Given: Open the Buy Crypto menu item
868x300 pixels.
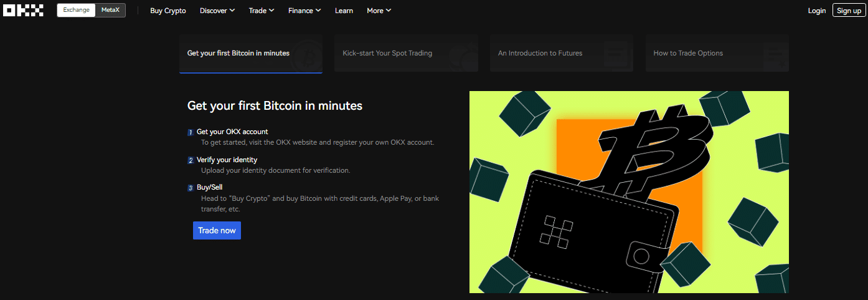Looking at the screenshot, I should pos(168,11).
